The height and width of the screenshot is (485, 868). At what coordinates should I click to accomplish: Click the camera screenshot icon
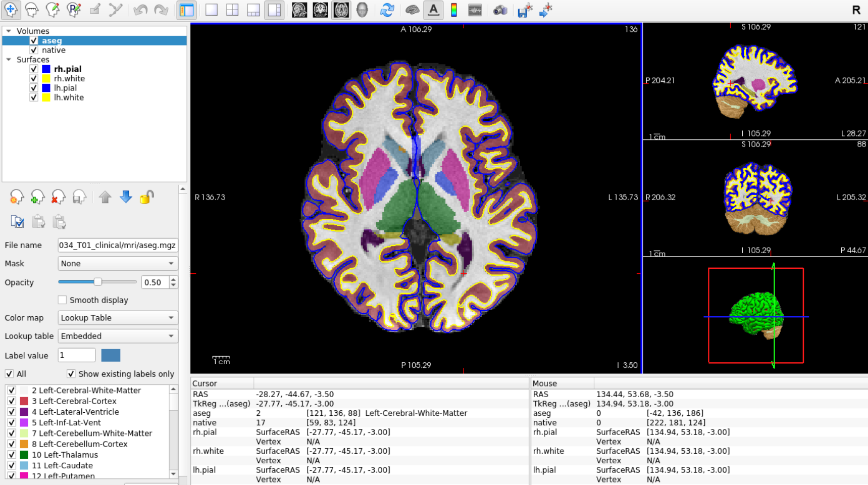[x=500, y=10]
